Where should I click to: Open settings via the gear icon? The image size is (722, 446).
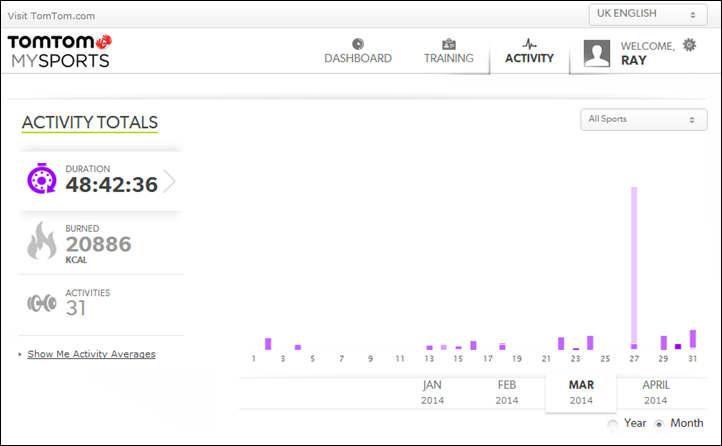689,45
